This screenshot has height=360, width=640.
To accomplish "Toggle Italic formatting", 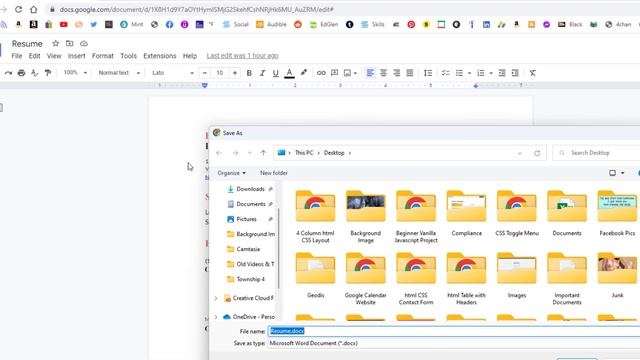I will (x=262, y=73).
